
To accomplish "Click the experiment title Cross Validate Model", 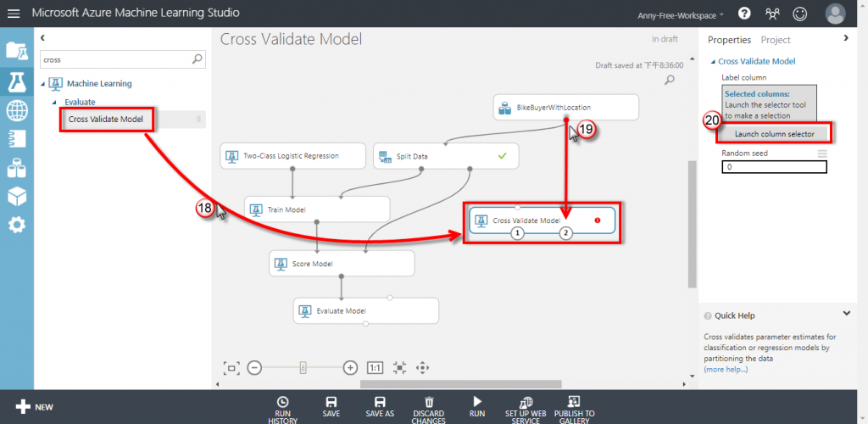I will [x=291, y=39].
